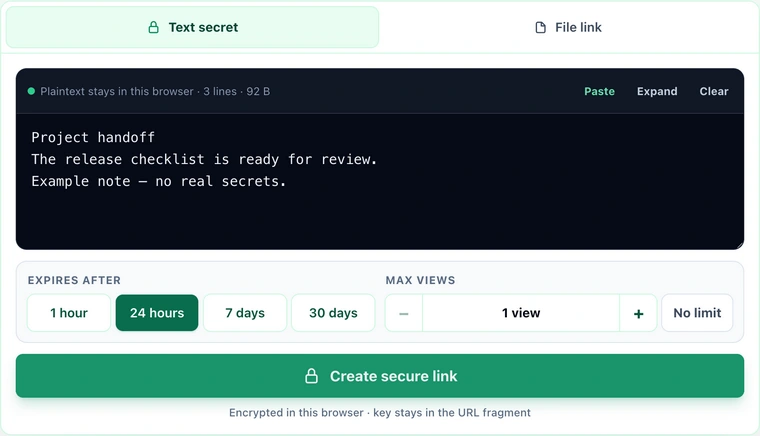Image resolution: width=760 pixels, height=436 pixels.
Task: Choose 7 days expiration
Action: (x=245, y=313)
